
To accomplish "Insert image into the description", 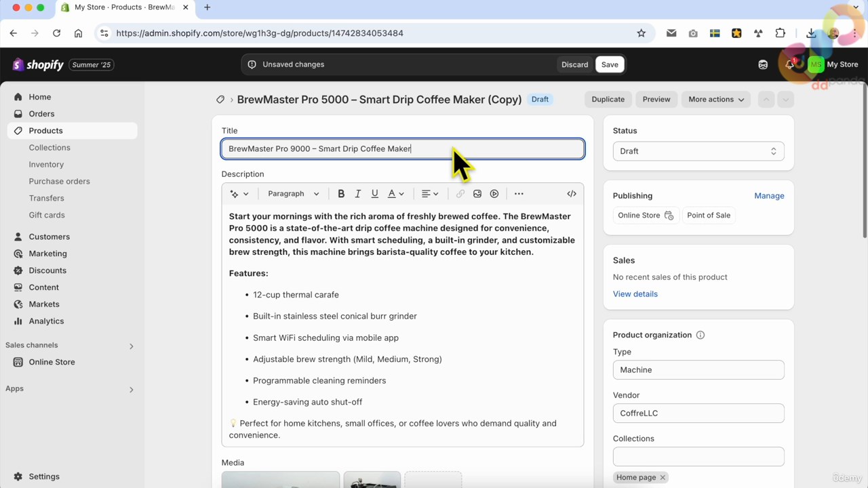I will (x=477, y=194).
